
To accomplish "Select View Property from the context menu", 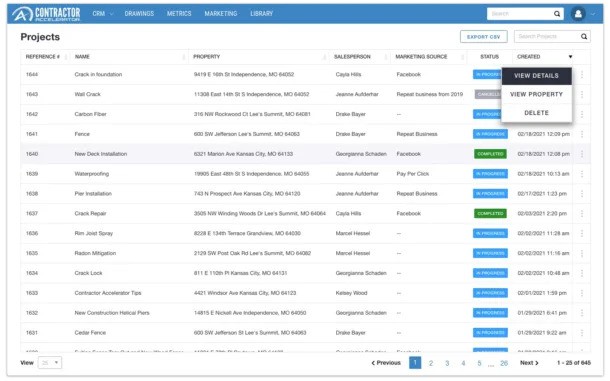I will tap(536, 95).
